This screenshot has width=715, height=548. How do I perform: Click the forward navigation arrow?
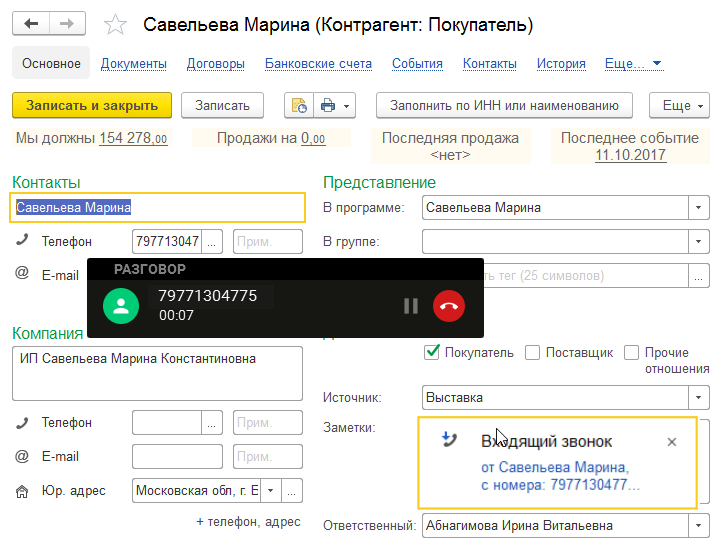click(67, 23)
